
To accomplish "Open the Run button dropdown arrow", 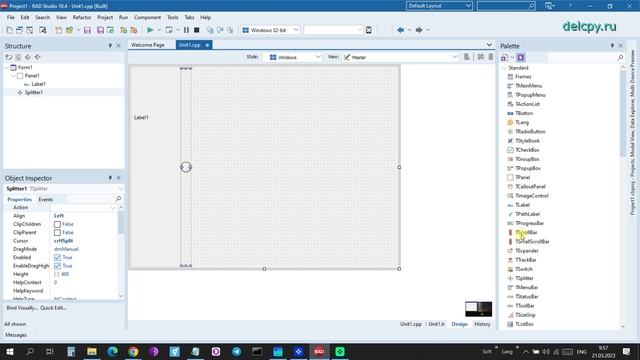I will click(x=159, y=30).
